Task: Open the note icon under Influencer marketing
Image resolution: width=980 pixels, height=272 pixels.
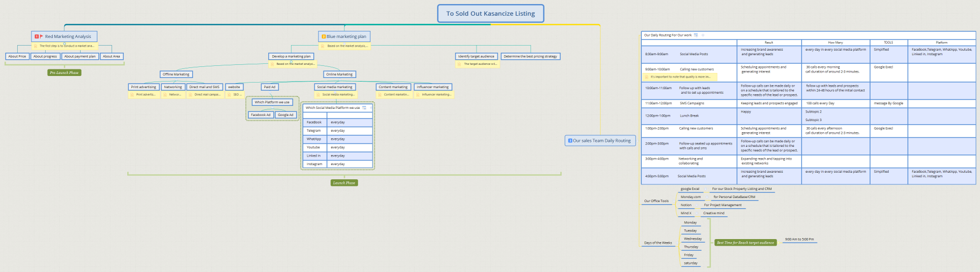Action: coord(418,95)
